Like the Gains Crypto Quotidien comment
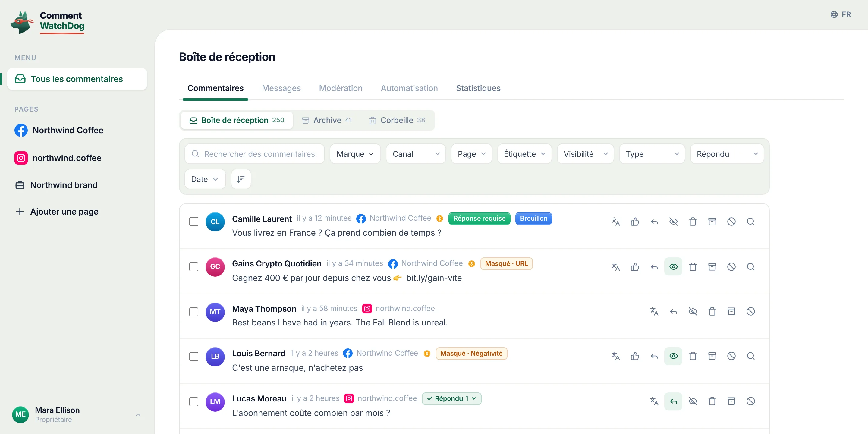The width and height of the screenshot is (868, 434). (635, 266)
